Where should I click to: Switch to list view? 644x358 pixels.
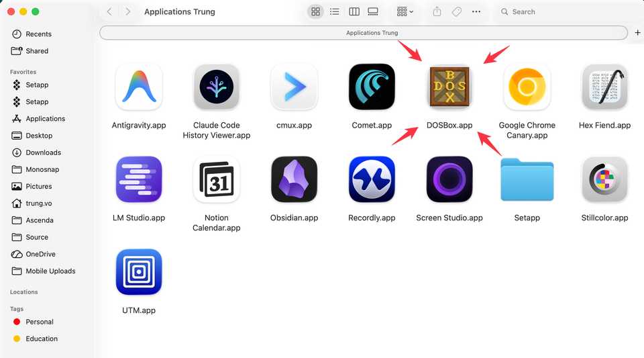[x=335, y=11]
